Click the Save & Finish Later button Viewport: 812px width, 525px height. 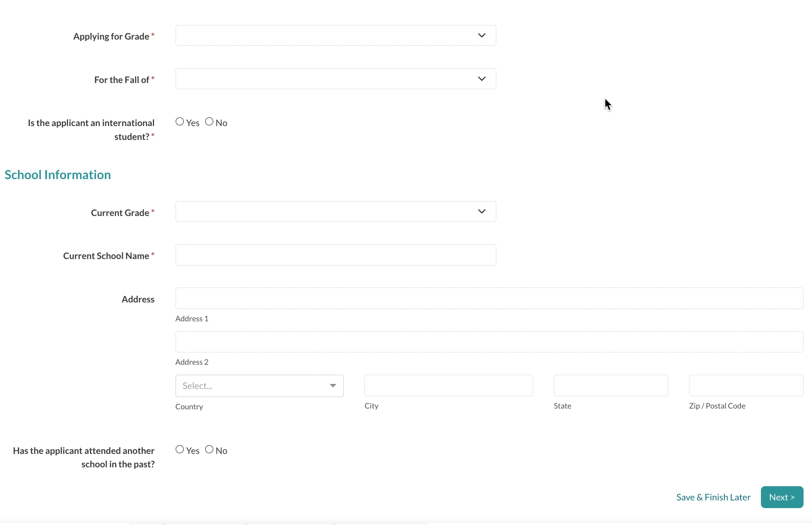[x=714, y=497]
